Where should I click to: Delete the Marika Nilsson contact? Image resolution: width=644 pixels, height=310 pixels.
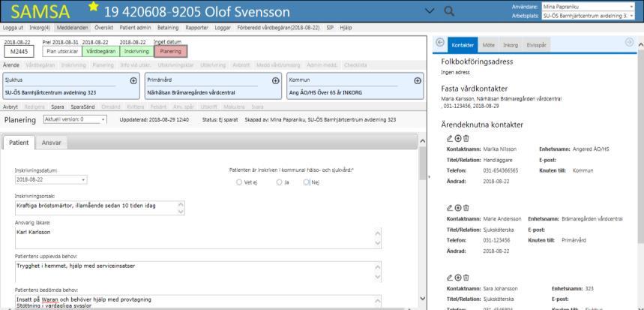(x=466, y=139)
